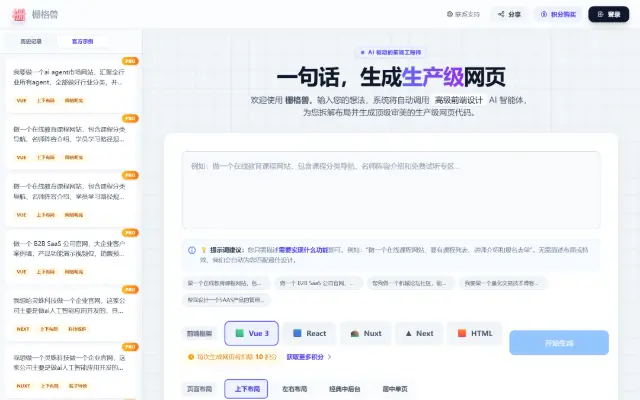Focus the large prompt text area
Screen dimensions: 640x400
click(x=391, y=190)
